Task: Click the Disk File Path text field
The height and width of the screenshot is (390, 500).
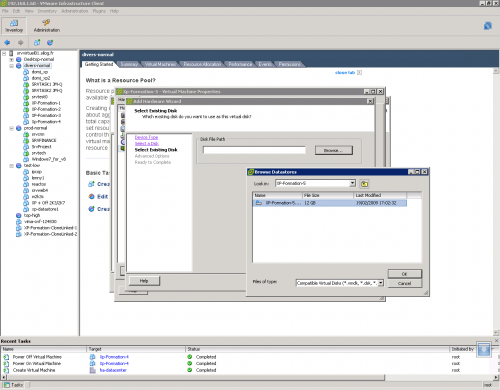Action: click(x=254, y=150)
